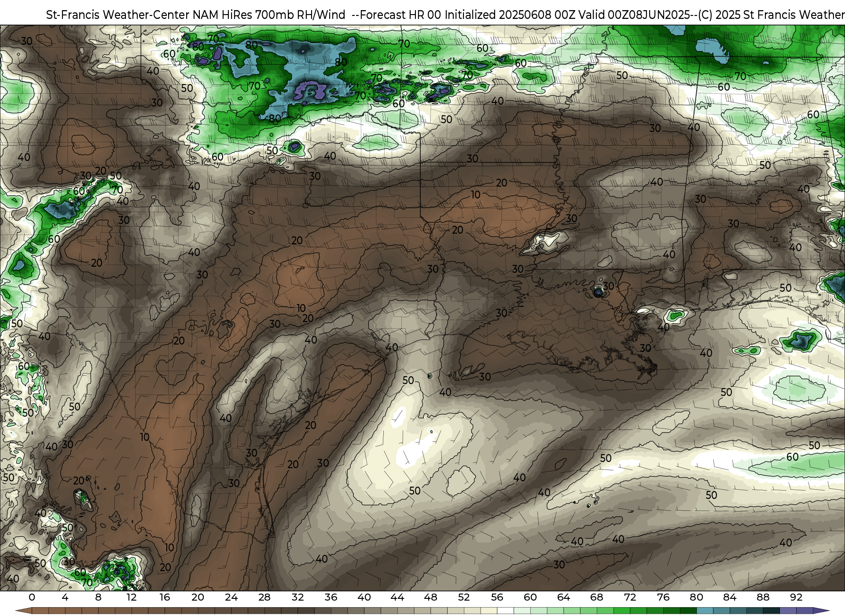Click the map title reading 'St-Francis Weather-Center NAM HiRes 700mb RH/Wind'
Viewport: 845px width, 616px height.
click(195, 15)
